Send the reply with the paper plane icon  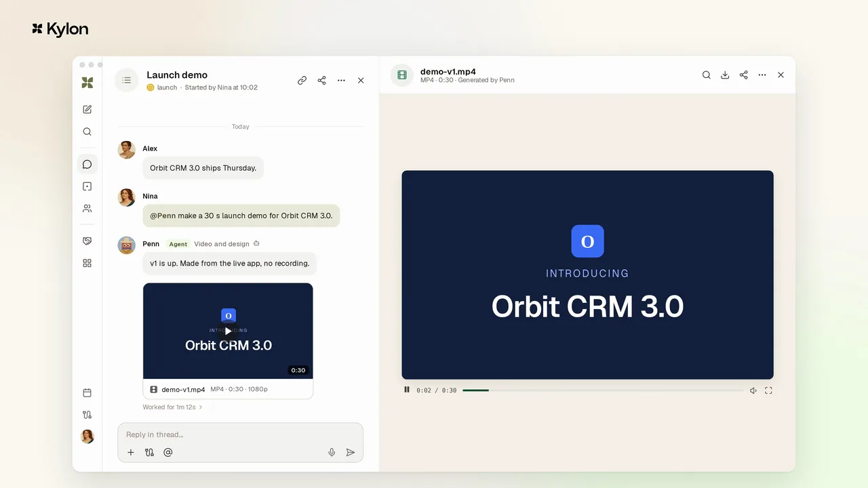(x=351, y=452)
